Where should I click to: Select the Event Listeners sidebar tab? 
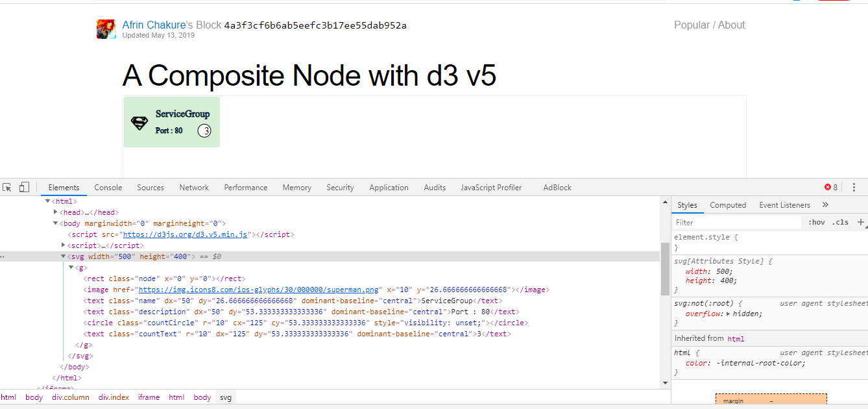coord(784,204)
